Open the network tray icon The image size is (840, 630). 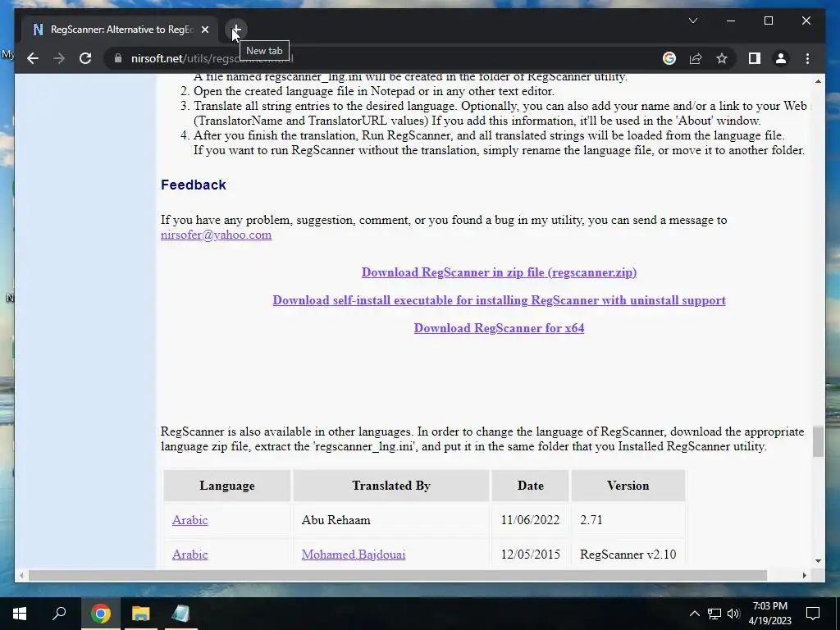(714, 614)
